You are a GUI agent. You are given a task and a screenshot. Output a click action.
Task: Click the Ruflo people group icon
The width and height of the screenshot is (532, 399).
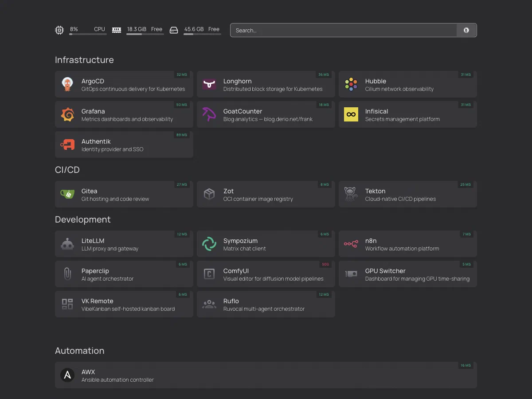click(x=209, y=304)
